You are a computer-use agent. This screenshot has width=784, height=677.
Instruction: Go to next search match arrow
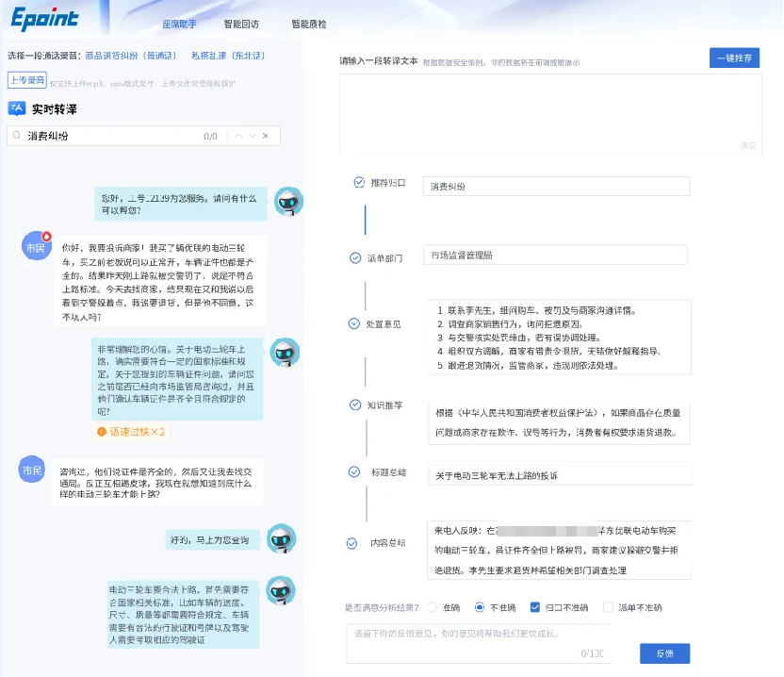253,136
